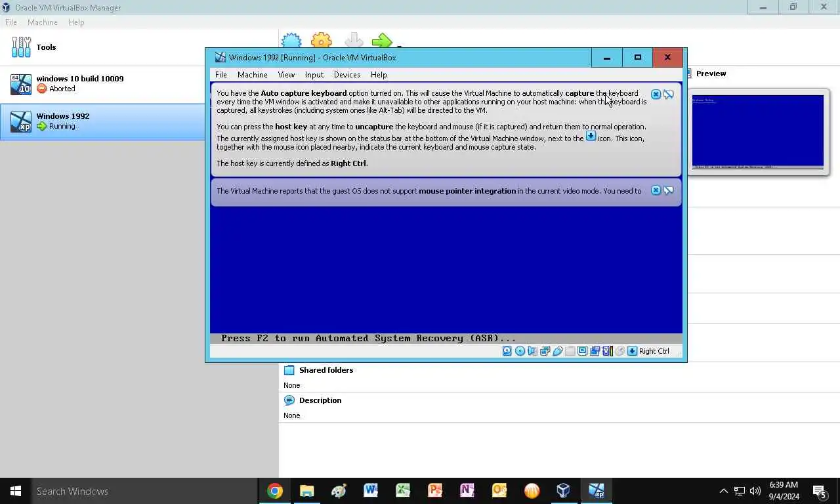Open the Input menu of the VM window
This screenshot has width=840, height=504.
tap(314, 75)
